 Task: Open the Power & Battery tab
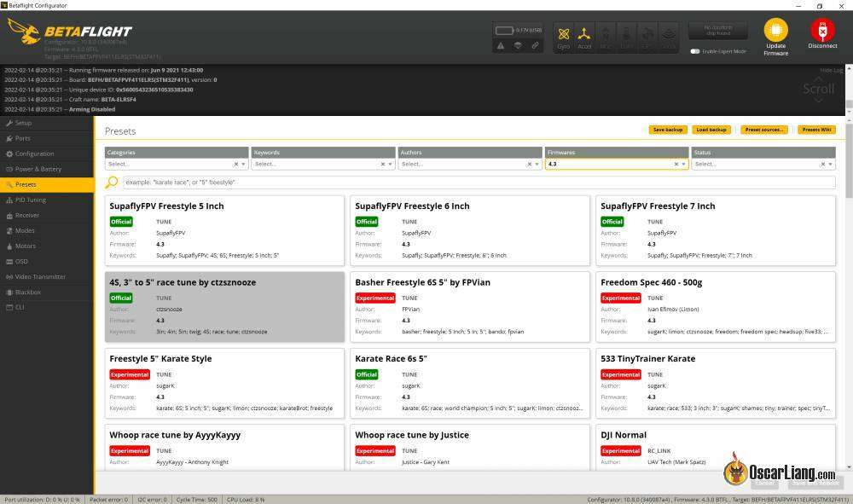pos(47,169)
